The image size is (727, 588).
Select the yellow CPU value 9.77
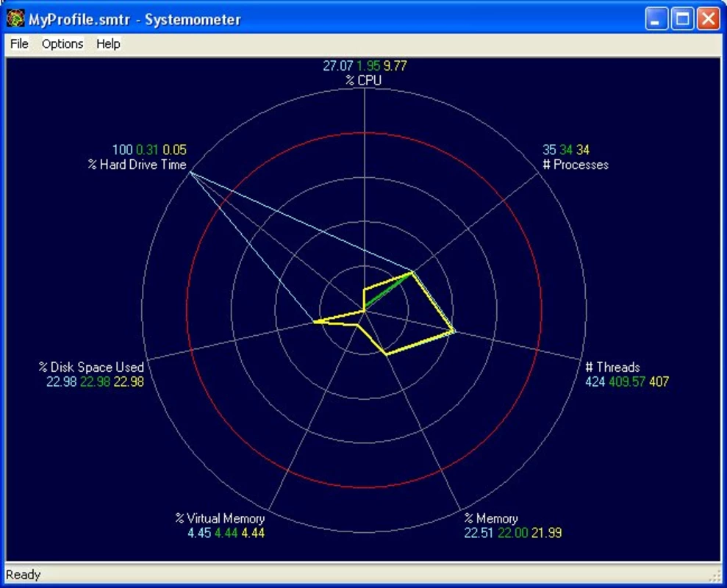coord(395,66)
